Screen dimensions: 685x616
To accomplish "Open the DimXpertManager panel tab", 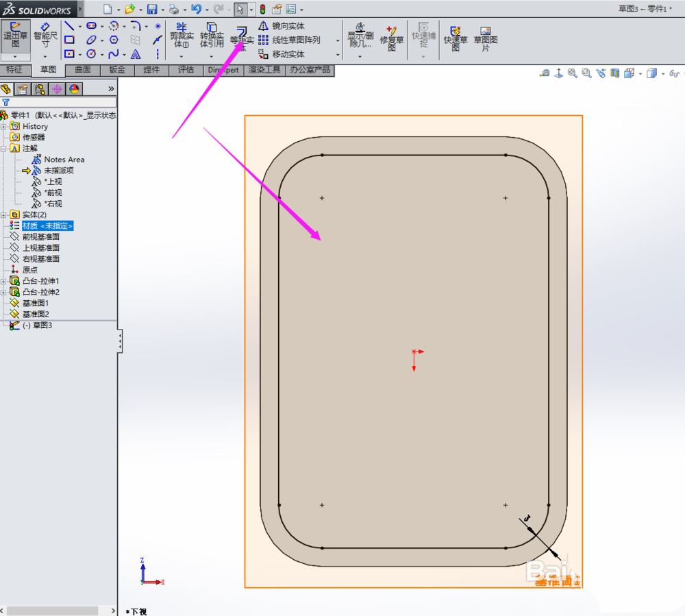I will tap(58, 89).
